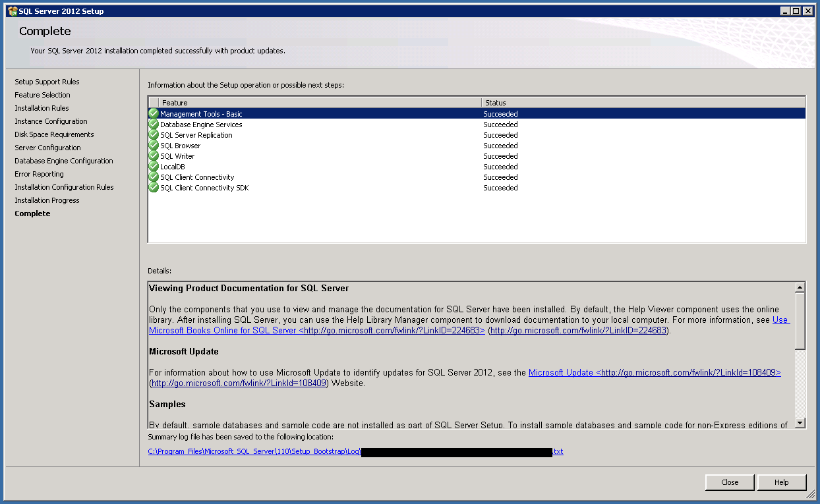Open the parenthesized LinkId=108409 URL link
The image size is (820, 504).
click(239, 383)
